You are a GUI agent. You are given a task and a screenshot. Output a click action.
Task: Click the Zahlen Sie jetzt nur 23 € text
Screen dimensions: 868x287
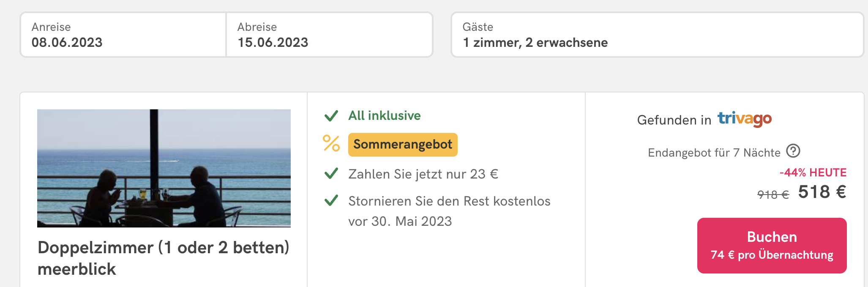[423, 174]
